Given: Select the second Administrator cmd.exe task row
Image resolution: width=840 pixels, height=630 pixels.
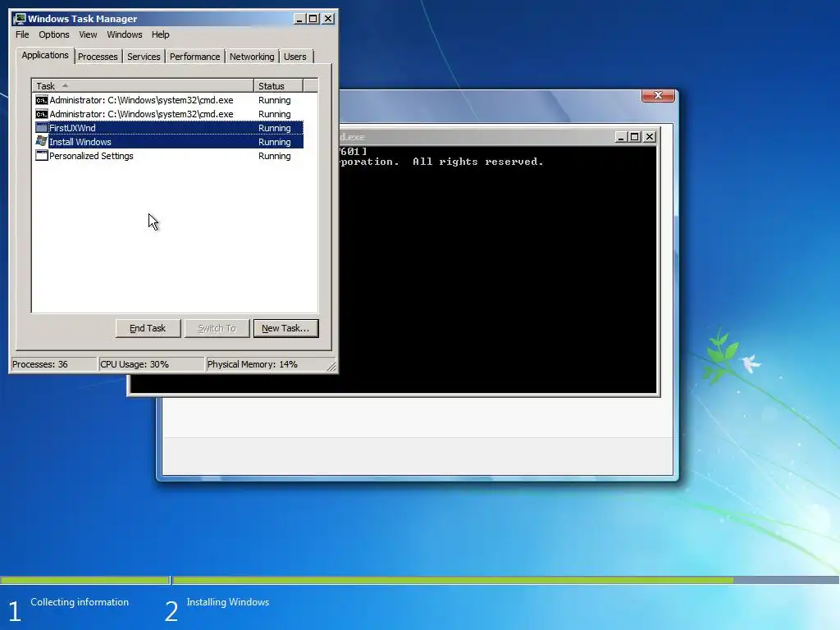Looking at the screenshot, I should point(169,114).
